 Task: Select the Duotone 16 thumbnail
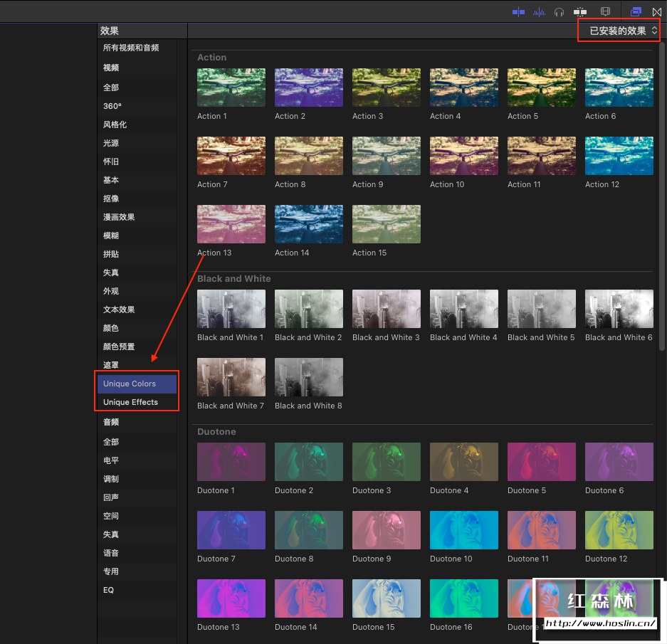pos(463,598)
